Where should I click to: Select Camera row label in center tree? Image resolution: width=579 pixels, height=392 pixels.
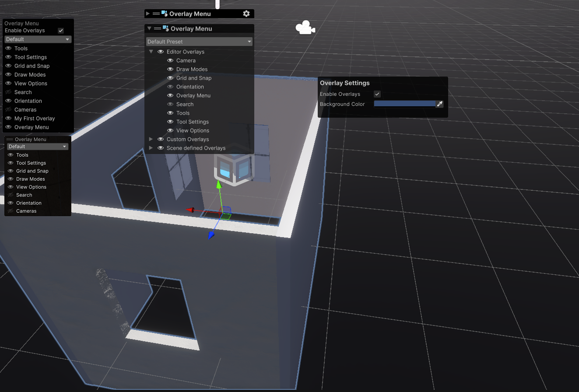[186, 61]
